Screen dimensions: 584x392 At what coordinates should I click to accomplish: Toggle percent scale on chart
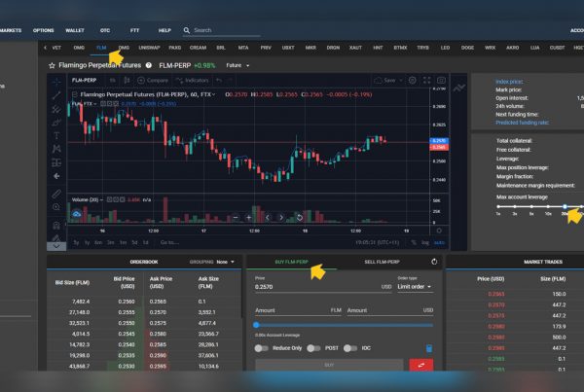[x=414, y=243]
